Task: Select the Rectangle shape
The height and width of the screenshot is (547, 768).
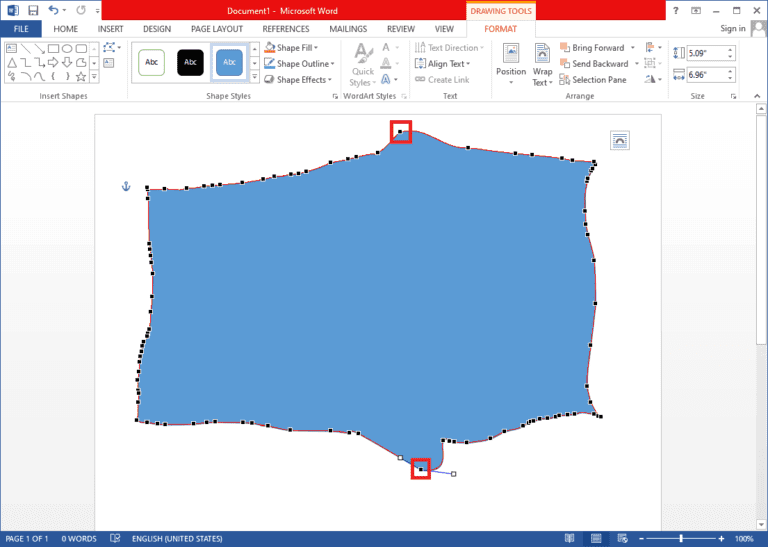Action: point(53,48)
